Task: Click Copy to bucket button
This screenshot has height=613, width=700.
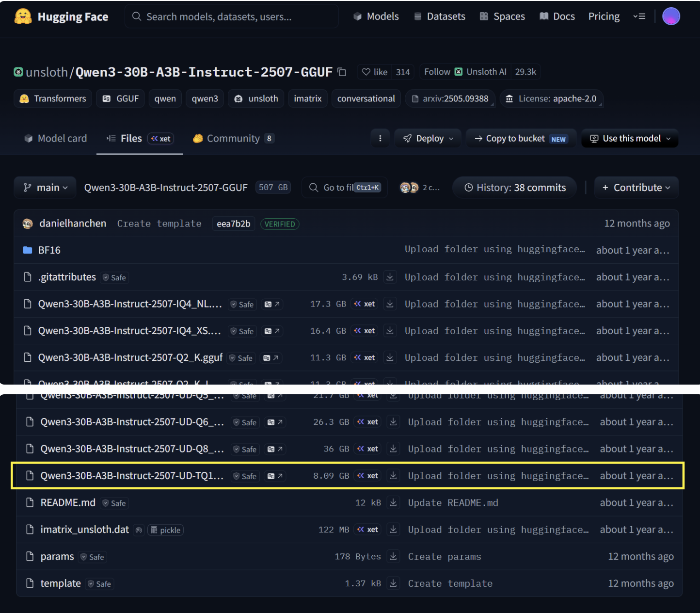Action: [x=521, y=139]
